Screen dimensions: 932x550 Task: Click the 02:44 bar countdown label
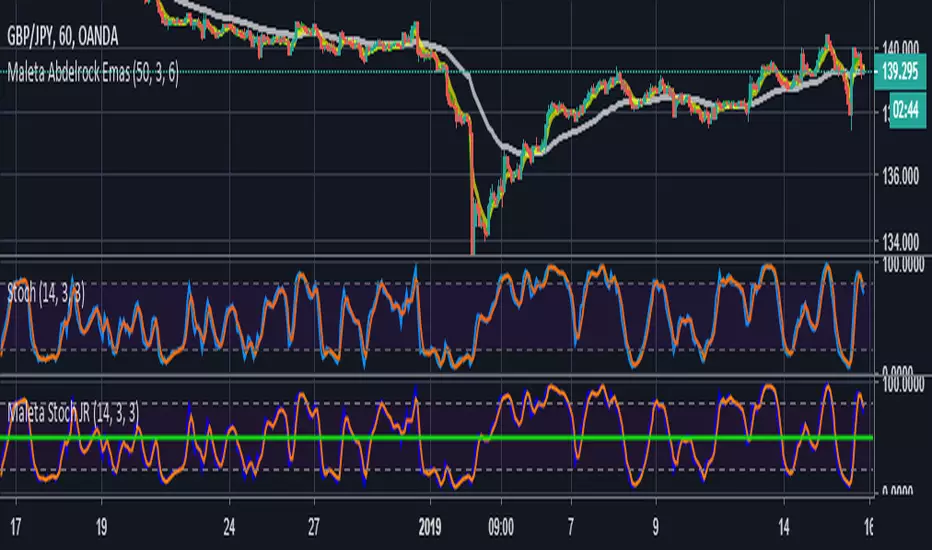click(x=907, y=110)
